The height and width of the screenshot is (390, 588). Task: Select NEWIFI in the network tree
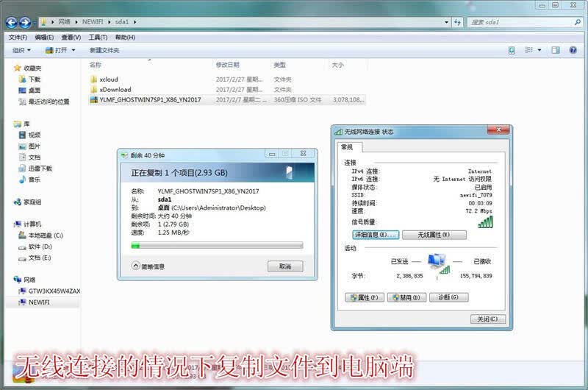[x=39, y=302]
